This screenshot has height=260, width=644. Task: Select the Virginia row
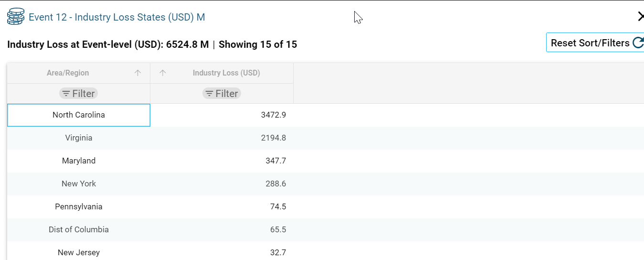[79, 138]
